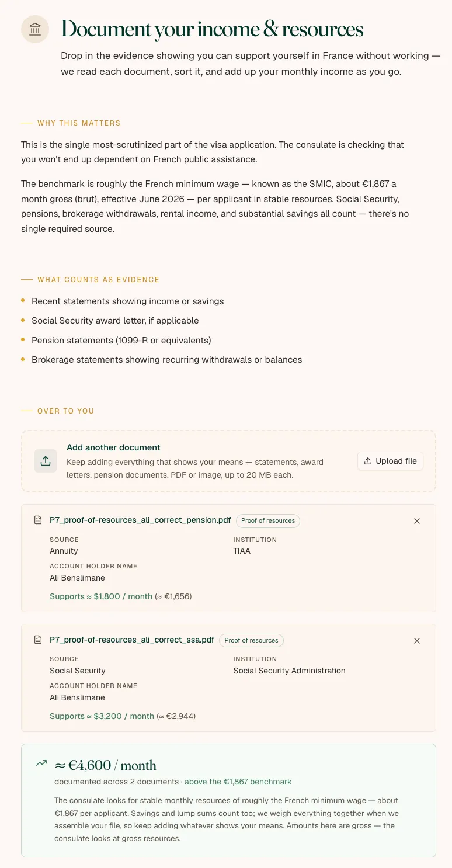Remove the SSA PDF document
This screenshot has width=452, height=868.
pos(417,641)
